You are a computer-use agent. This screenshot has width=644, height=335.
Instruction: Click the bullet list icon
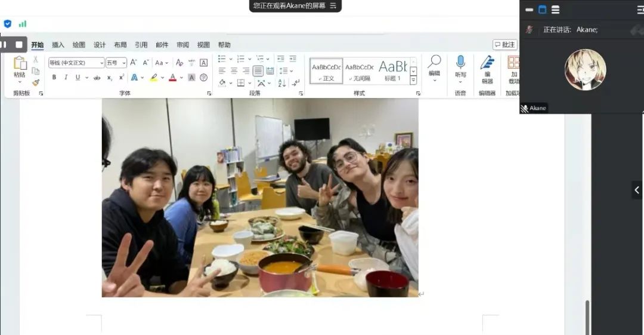click(222, 59)
